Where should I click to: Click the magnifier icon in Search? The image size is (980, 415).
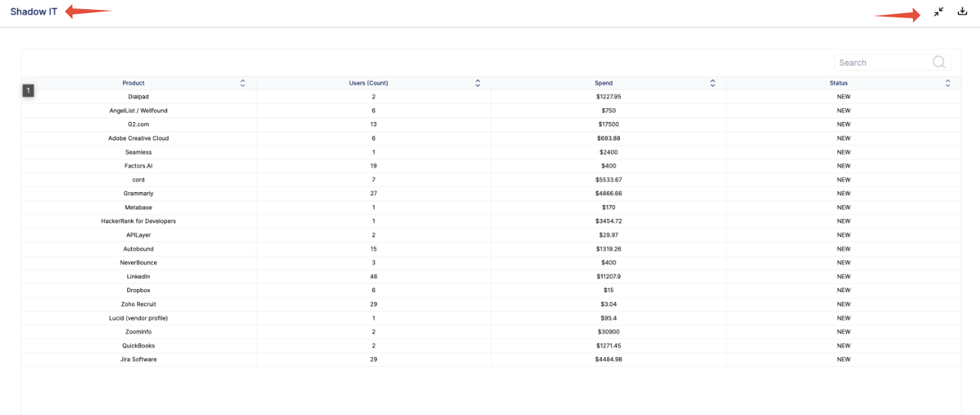pyautogui.click(x=939, y=63)
